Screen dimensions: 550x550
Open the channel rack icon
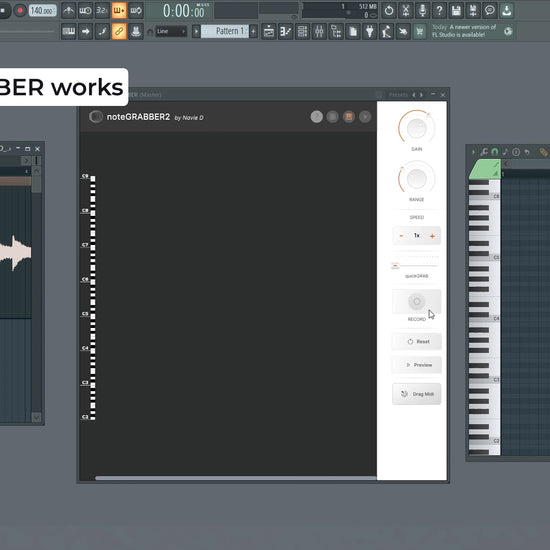302,32
